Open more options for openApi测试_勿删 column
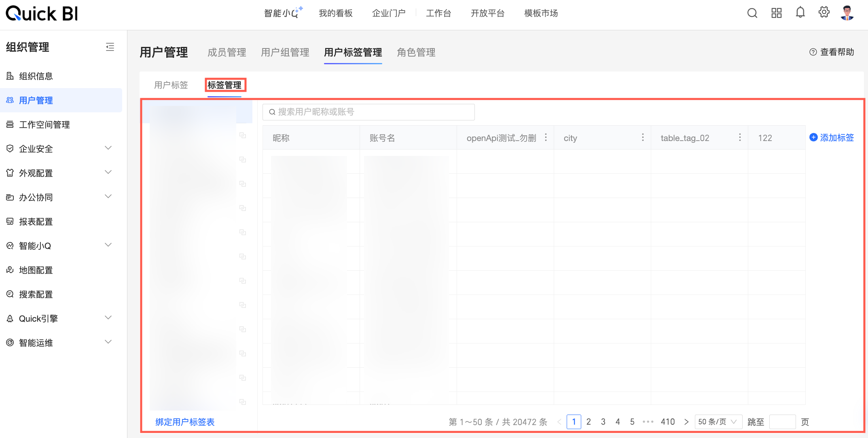868x438 pixels. click(546, 137)
